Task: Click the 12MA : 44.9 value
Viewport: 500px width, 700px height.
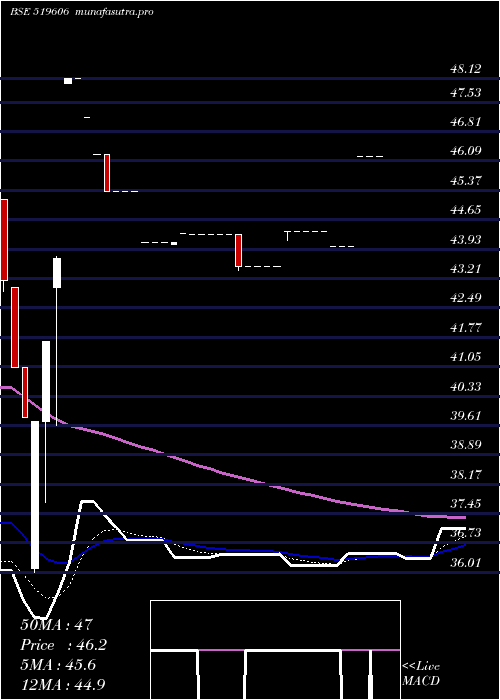Action: click(63, 685)
